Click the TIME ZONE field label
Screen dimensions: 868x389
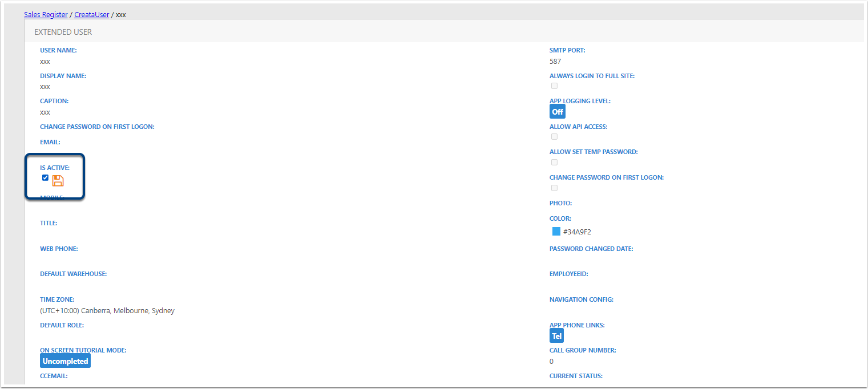[x=57, y=299]
